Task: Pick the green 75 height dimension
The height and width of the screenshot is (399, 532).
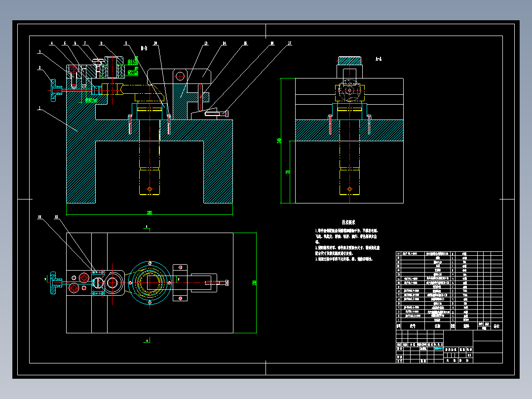Action: (288, 172)
